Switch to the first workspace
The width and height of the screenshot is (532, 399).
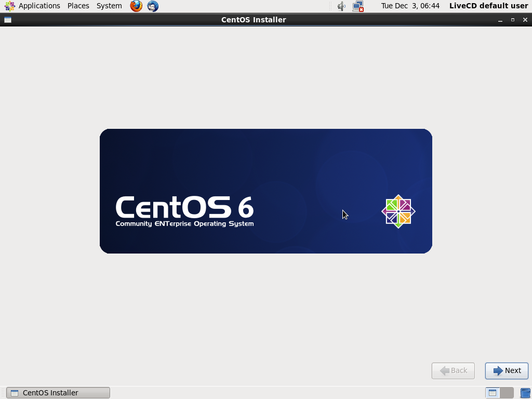click(x=493, y=393)
